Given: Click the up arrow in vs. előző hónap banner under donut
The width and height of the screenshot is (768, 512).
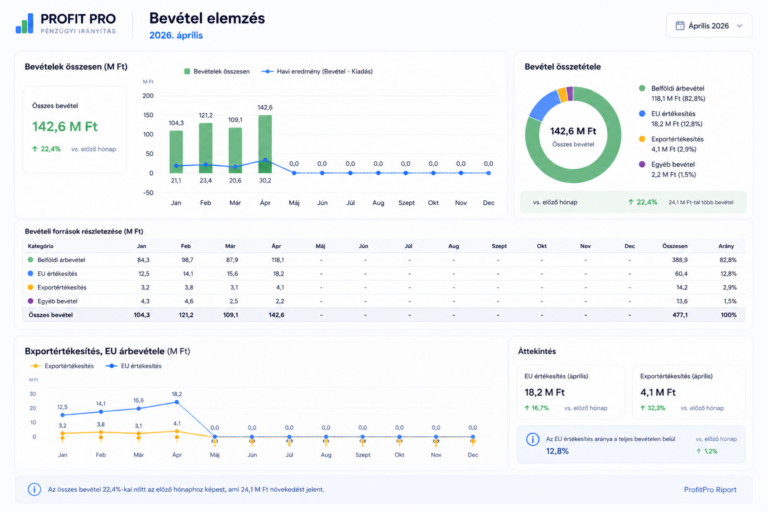Looking at the screenshot, I should [631, 202].
